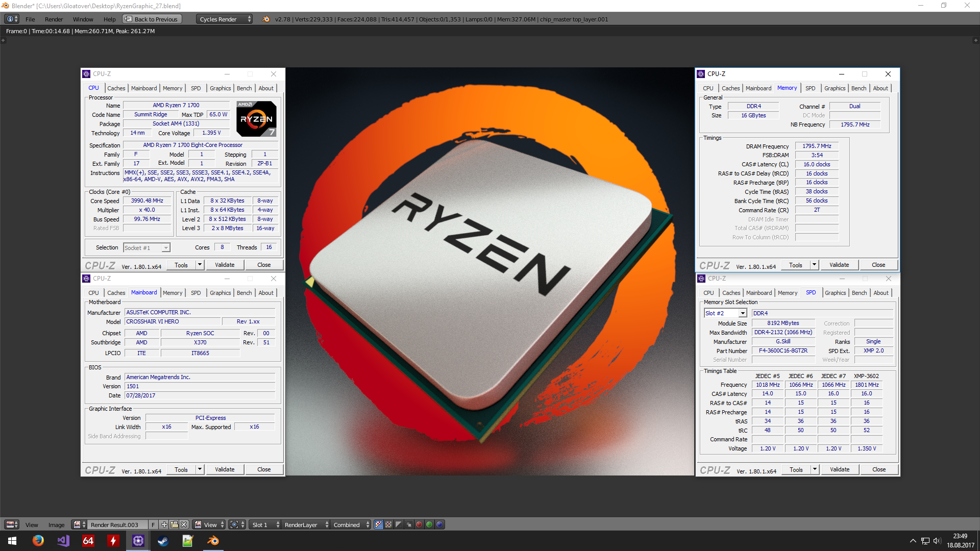Launch Firefox from the taskbar

(x=38, y=541)
